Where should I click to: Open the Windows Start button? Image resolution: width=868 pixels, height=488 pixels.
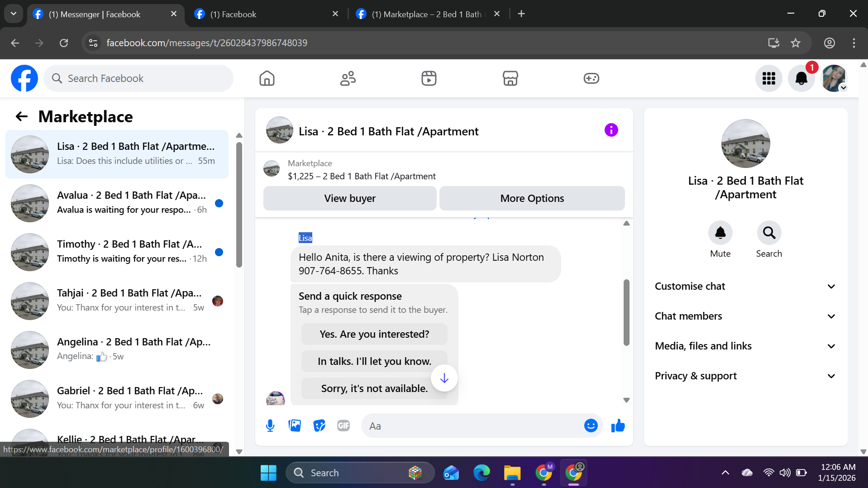(268, 473)
